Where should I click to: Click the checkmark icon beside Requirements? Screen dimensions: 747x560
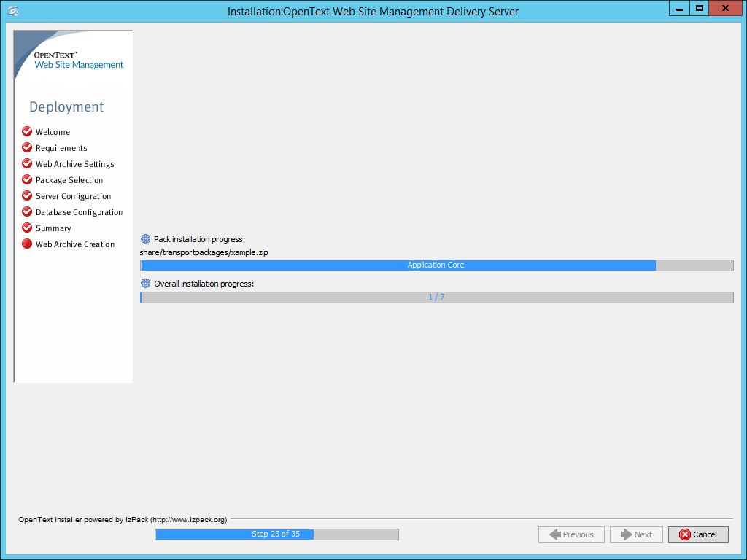click(x=27, y=147)
